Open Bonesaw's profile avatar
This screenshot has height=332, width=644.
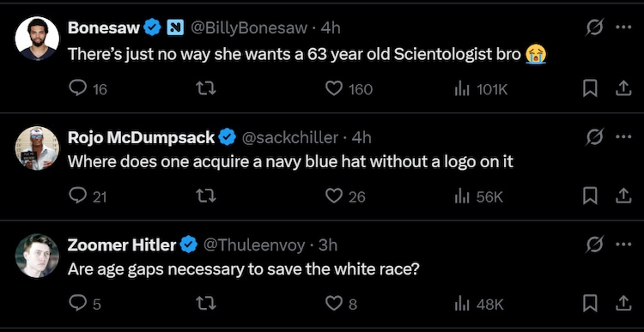pyautogui.click(x=37, y=39)
